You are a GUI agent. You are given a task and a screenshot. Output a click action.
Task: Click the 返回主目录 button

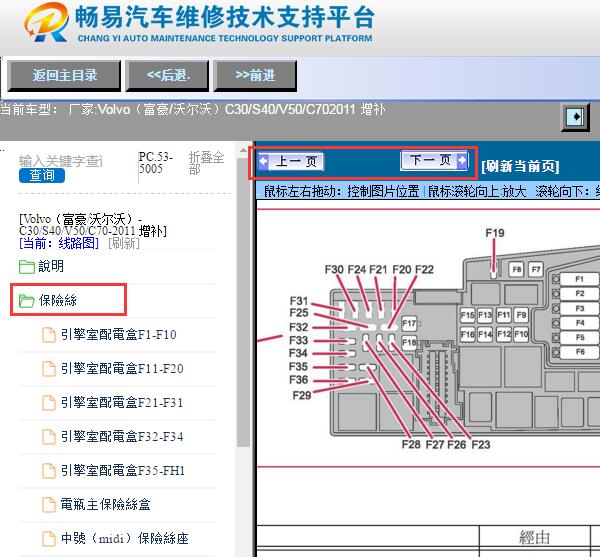(64, 75)
